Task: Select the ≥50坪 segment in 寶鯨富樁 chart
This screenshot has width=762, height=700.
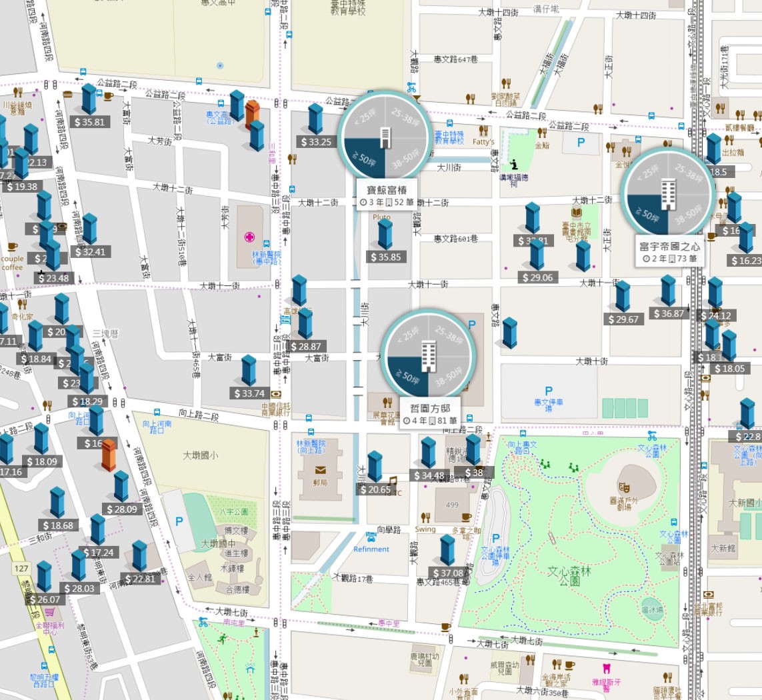Action: [x=365, y=159]
